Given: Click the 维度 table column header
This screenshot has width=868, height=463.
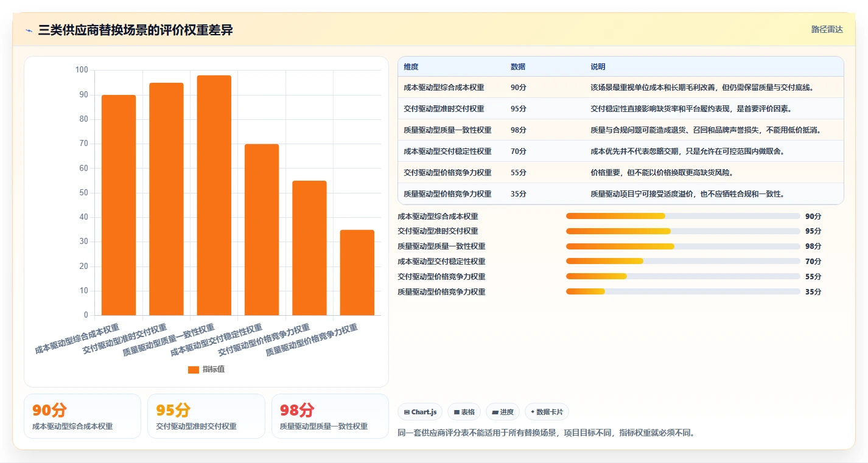Looking at the screenshot, I should (411, 67).
